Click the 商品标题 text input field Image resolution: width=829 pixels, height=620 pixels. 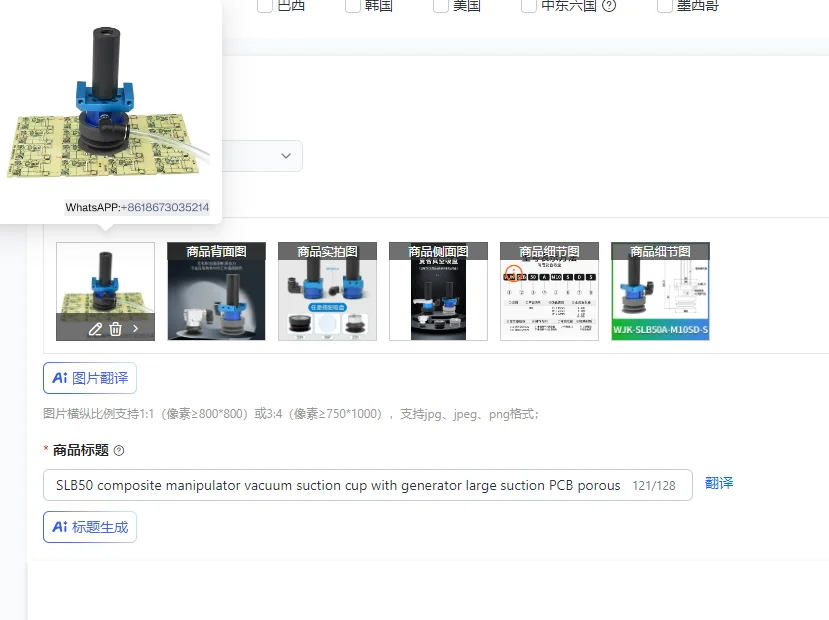click(368, 485)
